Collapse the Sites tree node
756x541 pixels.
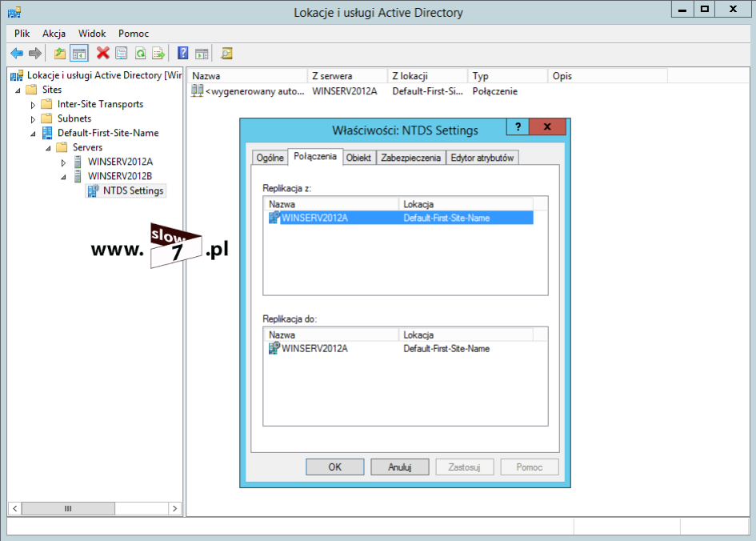click(18, 90)
